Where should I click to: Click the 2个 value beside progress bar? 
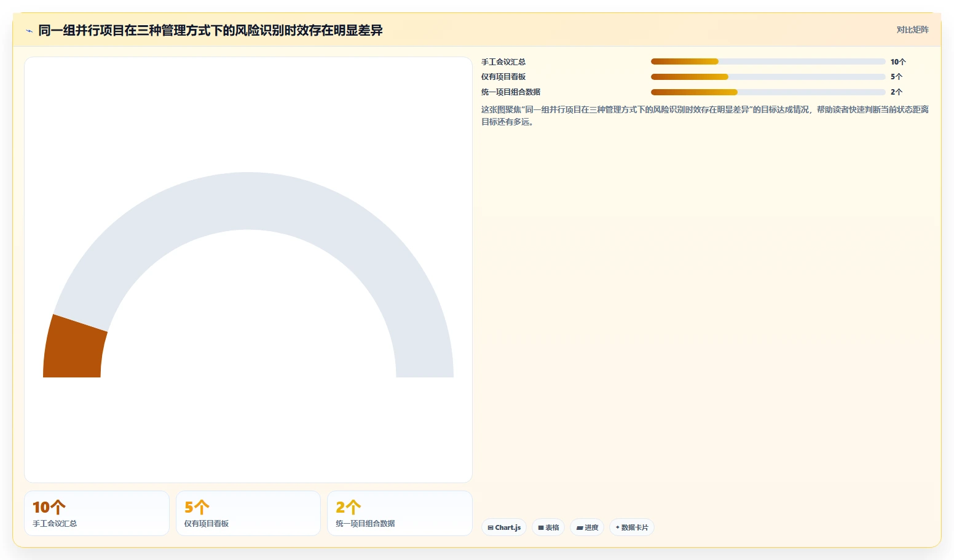click(x=896, y=92)
